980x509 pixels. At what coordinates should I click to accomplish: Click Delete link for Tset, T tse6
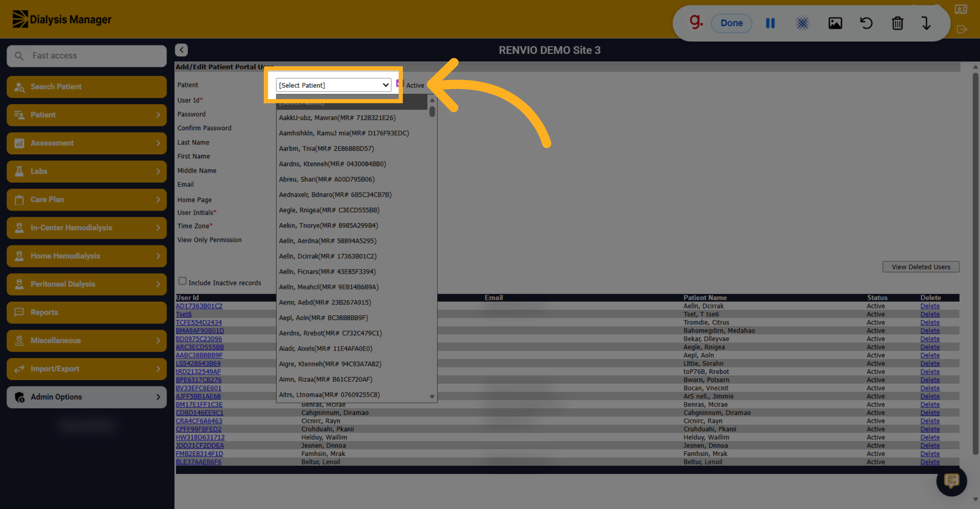930,314
